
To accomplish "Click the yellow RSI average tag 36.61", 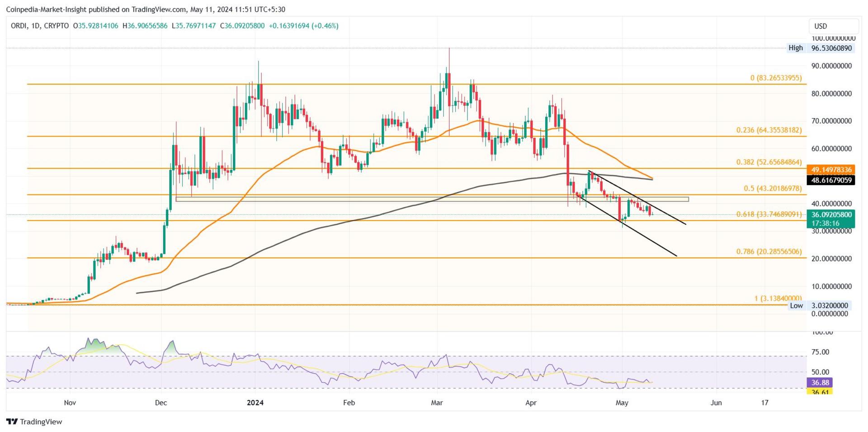I will click(820, 391).
